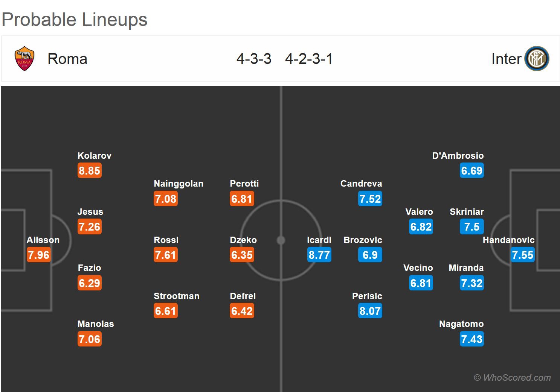Viewport: 560px width, 392px height.
Task: Click the Strootman player label
Action: pyautogui.click(x=177, y=296)
